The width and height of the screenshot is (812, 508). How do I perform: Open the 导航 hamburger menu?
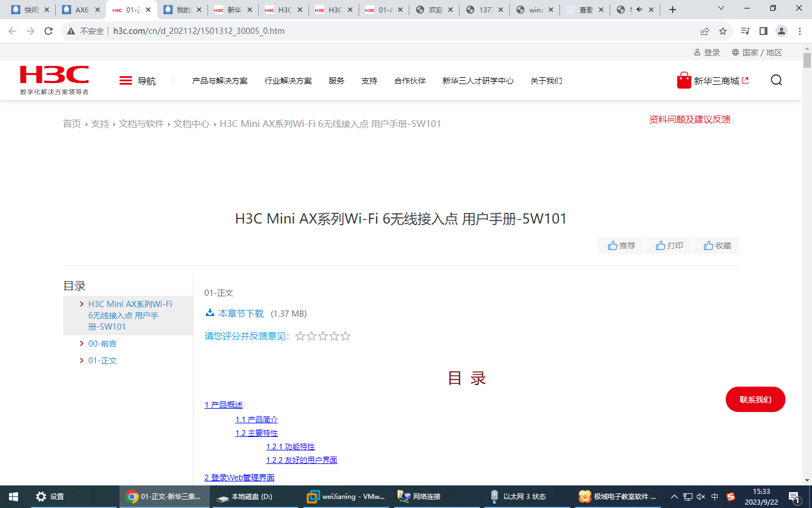tap(138, 81)
